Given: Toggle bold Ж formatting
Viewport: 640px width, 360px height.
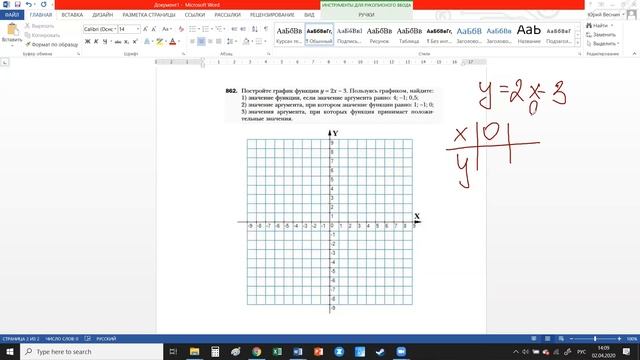Looking at the screenshot, I should tap(87, 41).
